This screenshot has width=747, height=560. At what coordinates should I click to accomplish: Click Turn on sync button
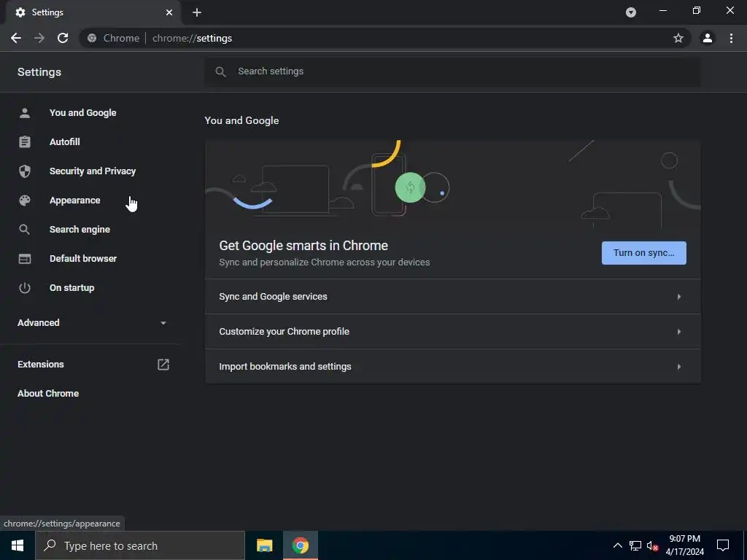[x=643, y=253]
